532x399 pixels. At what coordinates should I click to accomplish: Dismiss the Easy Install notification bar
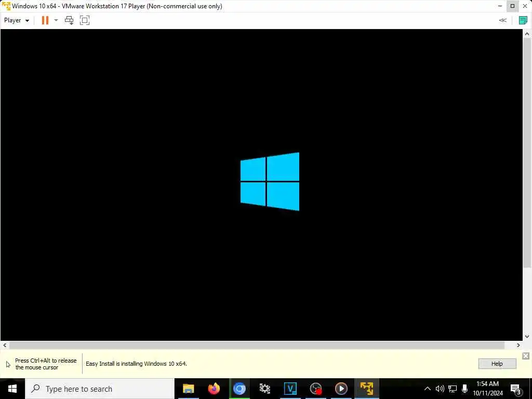[526, 355]
